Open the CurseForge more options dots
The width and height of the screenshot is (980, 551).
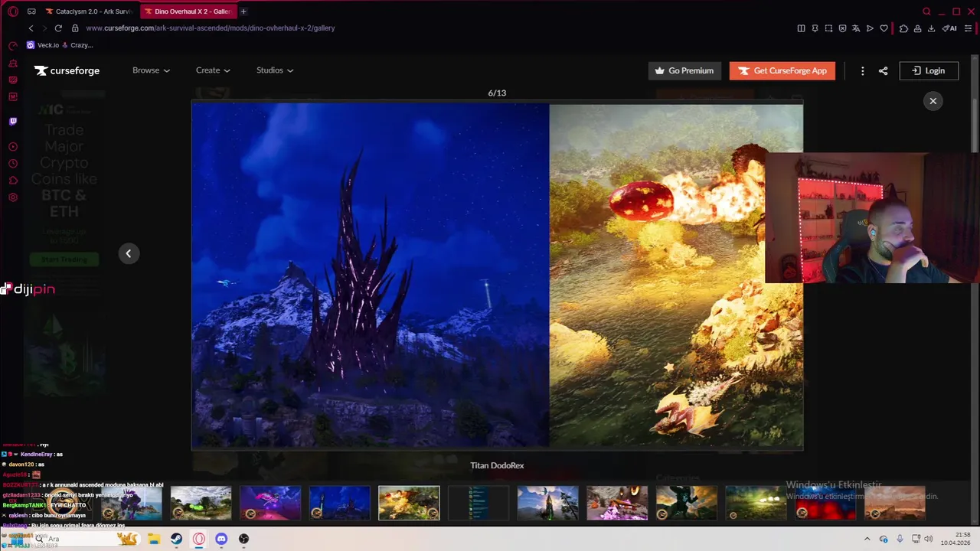[862, 70]
